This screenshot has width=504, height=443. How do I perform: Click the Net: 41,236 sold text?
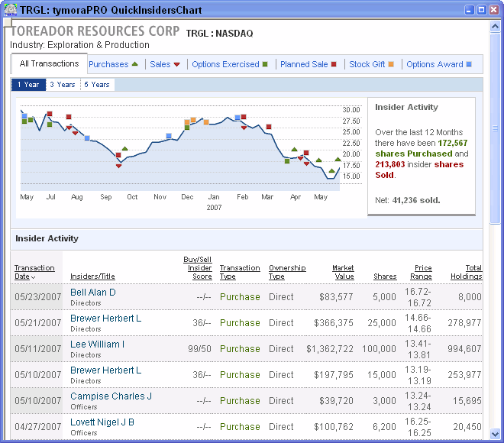[x=408, y=200]
